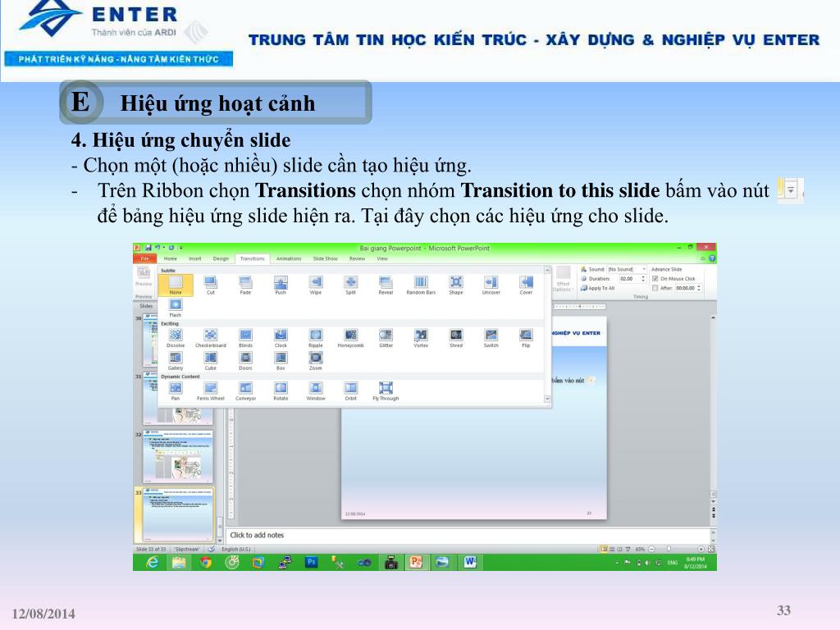Go to the Design ribbon tab
Viewport: 840px width, 630px height.
221,258
